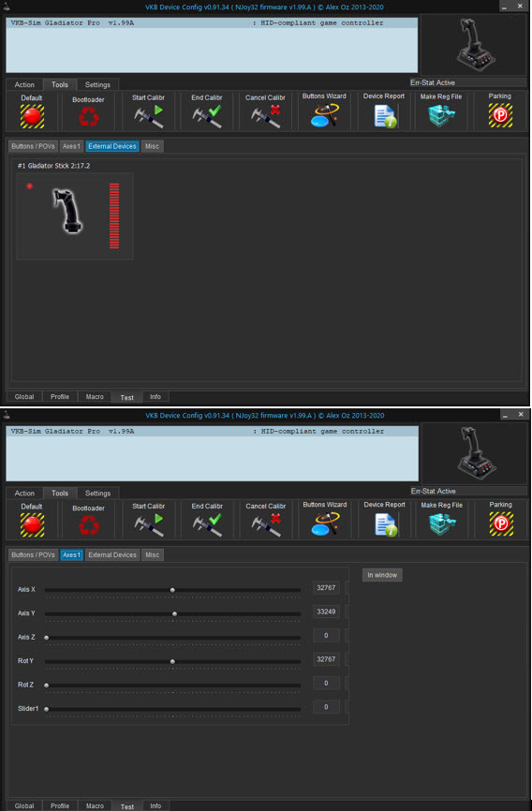Click '#1 Gladiator Stick 2:17.2' label
The height and width of the screenshot is (811, 532).
tap(53, 166)
